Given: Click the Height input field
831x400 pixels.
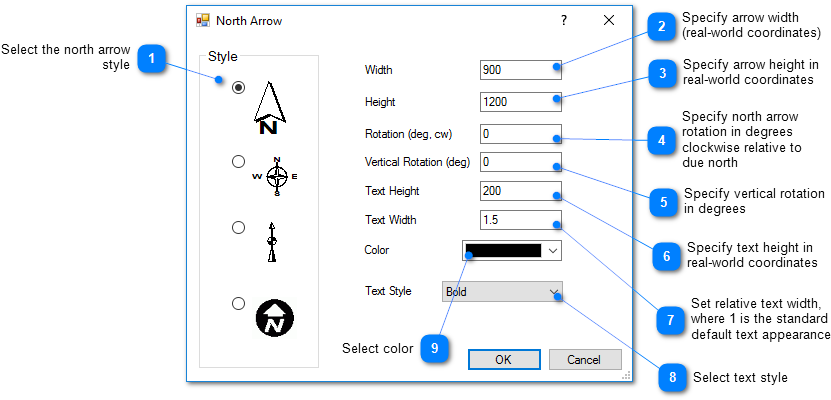Looking at the screenshot, I should [x=520, y=101].
